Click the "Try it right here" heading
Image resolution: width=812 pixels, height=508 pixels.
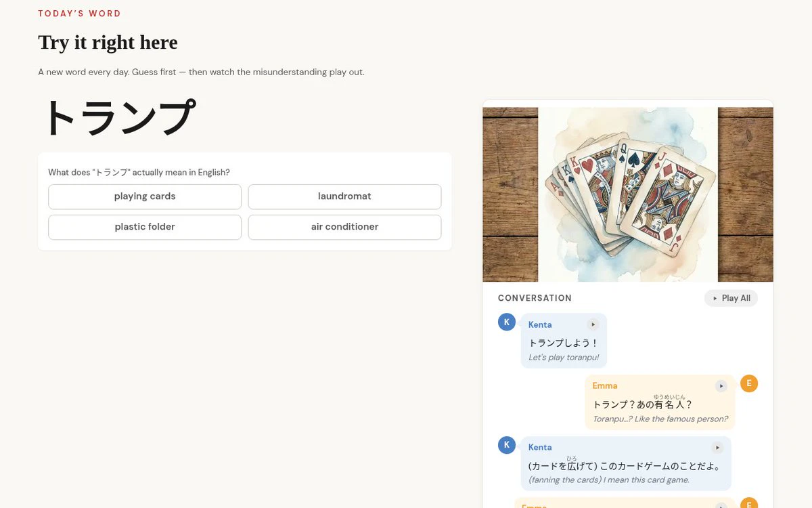click(x=108, y=42)
